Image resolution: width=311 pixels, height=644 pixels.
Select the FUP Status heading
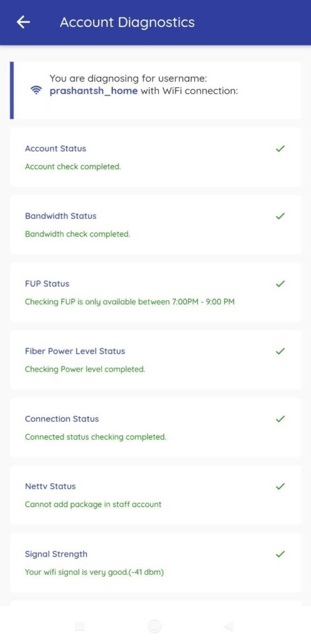point(47,284)
